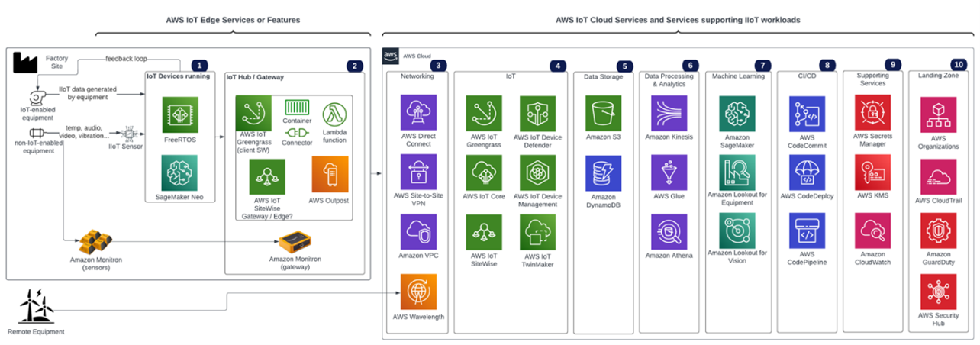The width and height of the screenshot is (980, 345).
Task: Click the FreeRTOS icon
Action: click(179, 114)
